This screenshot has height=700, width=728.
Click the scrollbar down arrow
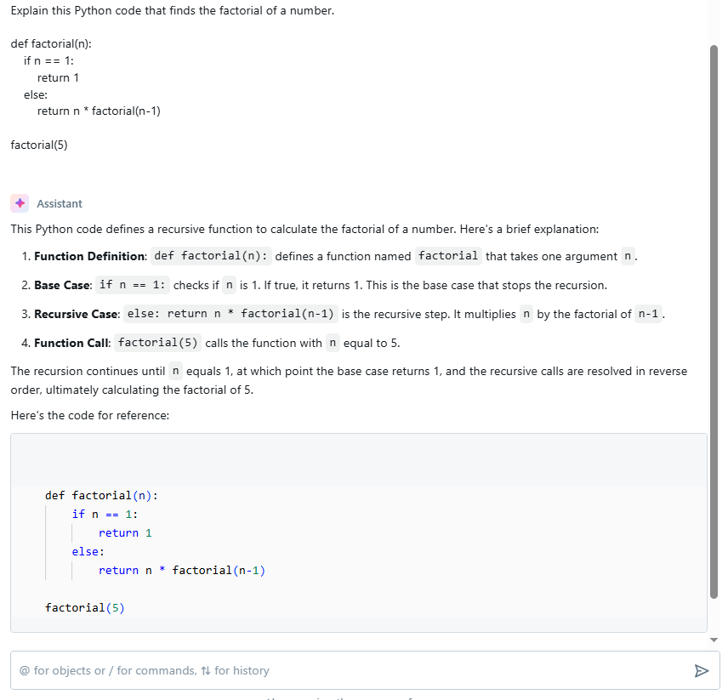click(x=714, y=638)
